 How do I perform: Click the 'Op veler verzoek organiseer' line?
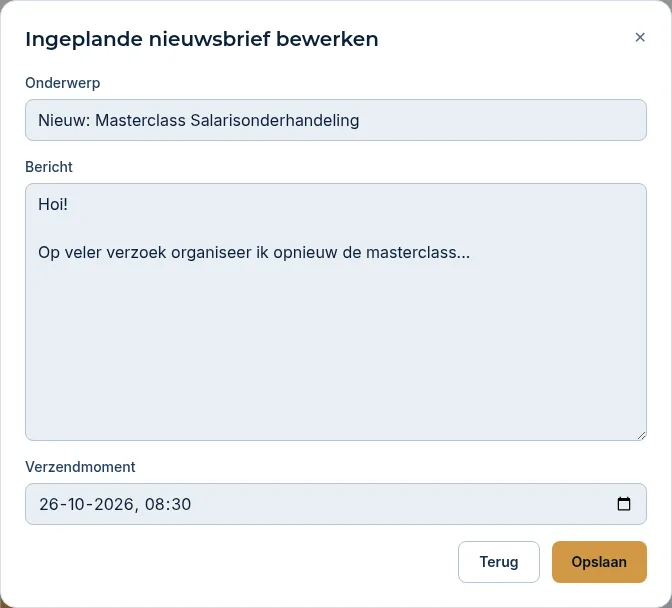[254, 252]
